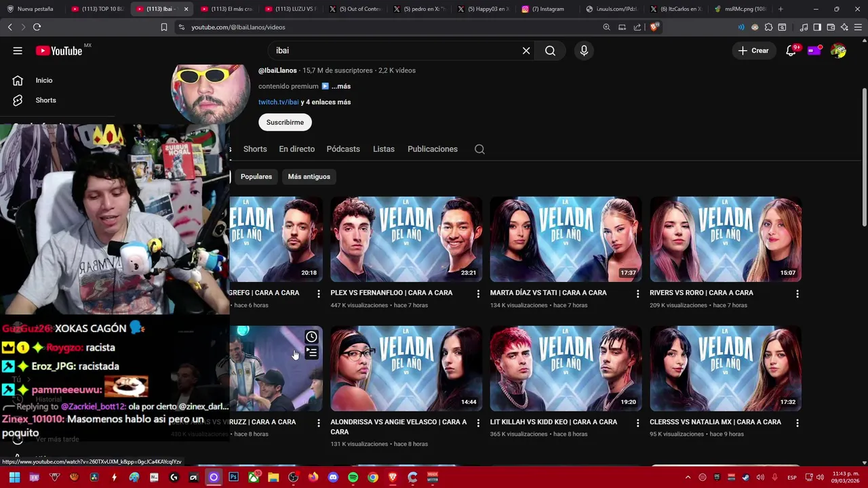The width and height of the screenshot is (868, 488).
Task: Switch to the Publicaciones tab
Action: tap(433, 149)
